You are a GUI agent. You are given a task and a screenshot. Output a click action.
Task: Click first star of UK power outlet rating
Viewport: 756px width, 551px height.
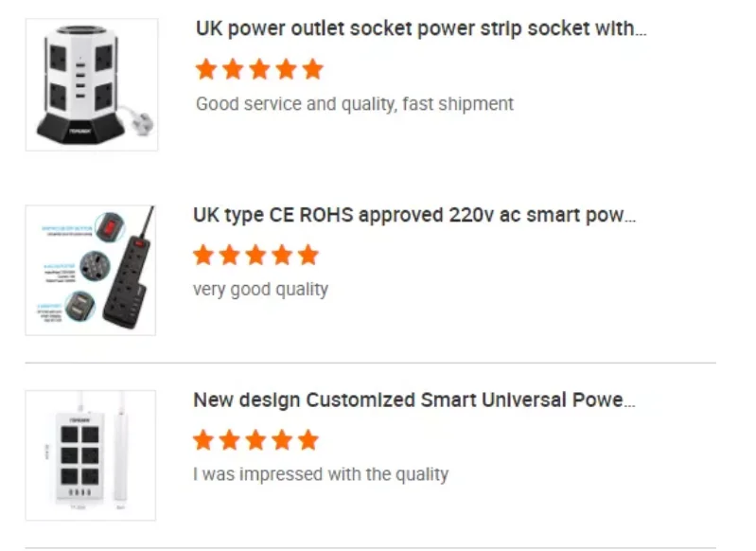[x=206, y=69]
